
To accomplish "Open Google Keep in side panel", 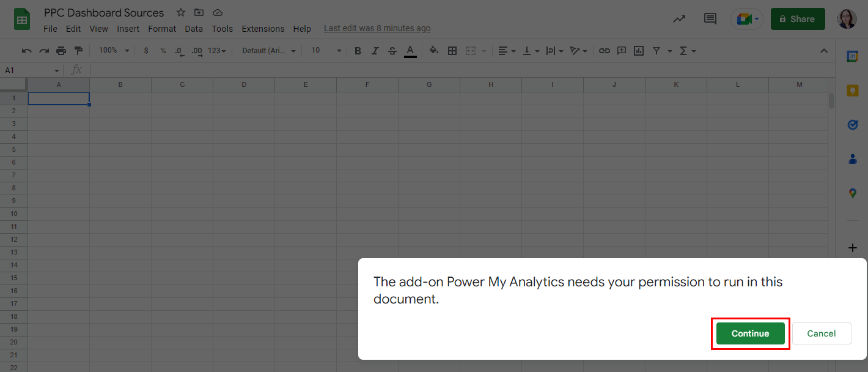I will [853, 91].
